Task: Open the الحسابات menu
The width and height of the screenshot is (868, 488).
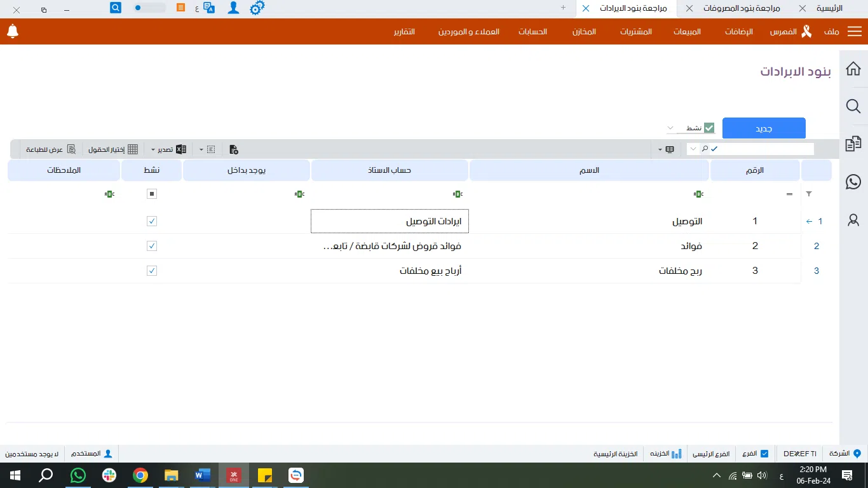Action: point(533,31)
